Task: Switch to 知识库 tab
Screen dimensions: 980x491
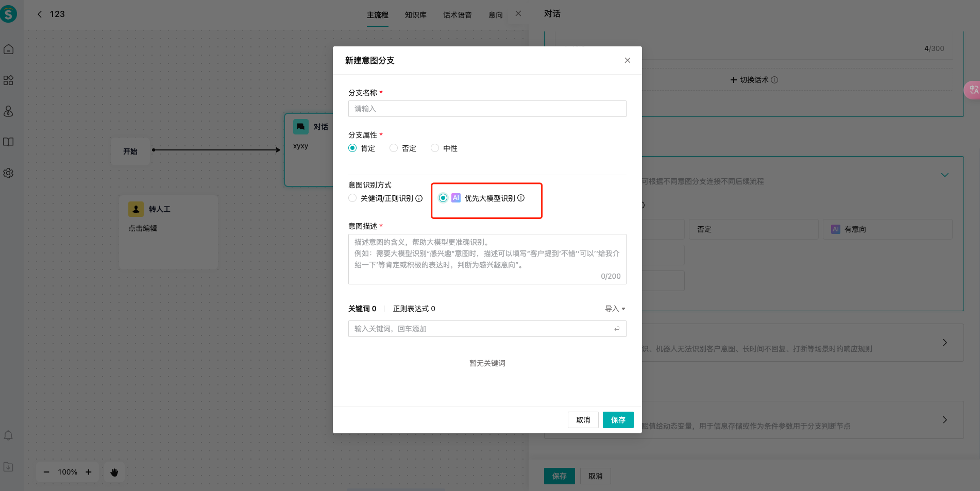Action: pyautogui.click(x=416, y=15)
